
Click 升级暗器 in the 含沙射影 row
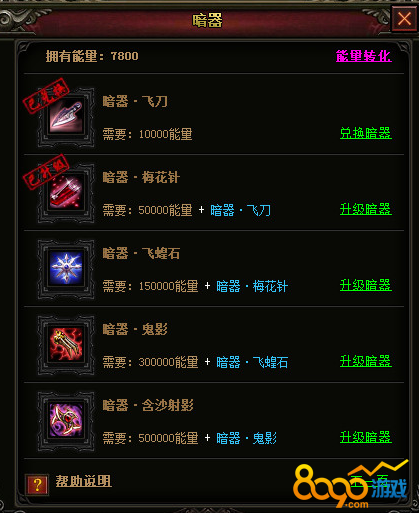(366, 437)
